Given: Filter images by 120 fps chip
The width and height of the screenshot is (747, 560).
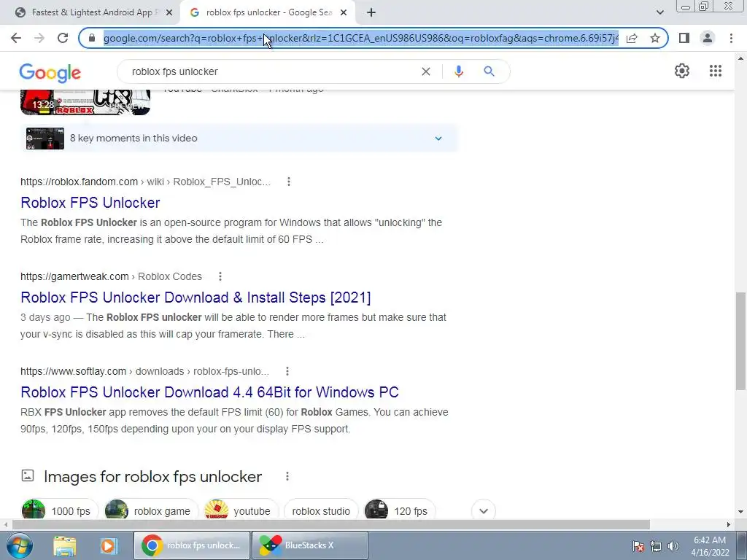Looking at the screenshot, I should (400, 511).
